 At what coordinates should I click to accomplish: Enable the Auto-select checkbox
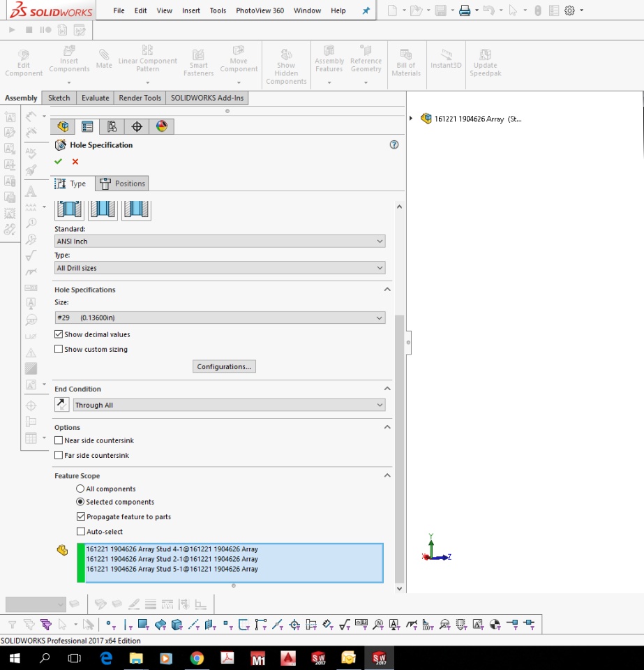coord(81,532)
